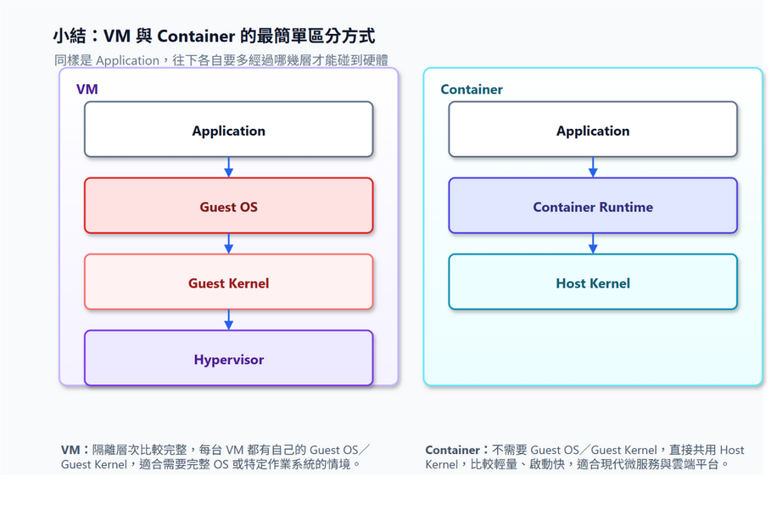Select the Hypervisor box
The height and width of the screenshot is (532, 771).
coord(229,358)
